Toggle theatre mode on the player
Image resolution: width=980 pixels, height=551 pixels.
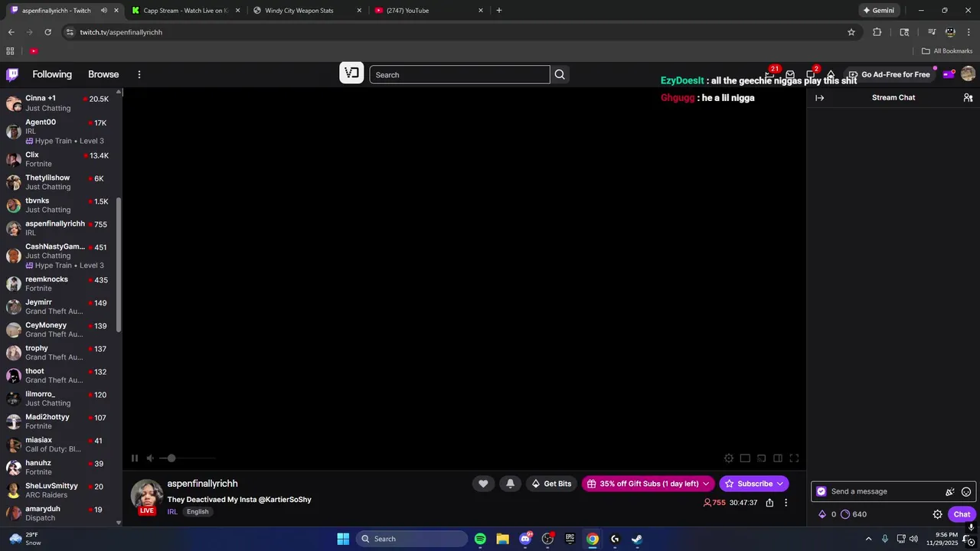778,458
